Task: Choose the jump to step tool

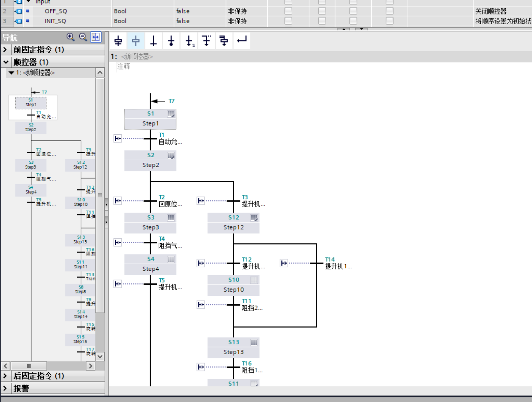Action: (x=189, y=41)
